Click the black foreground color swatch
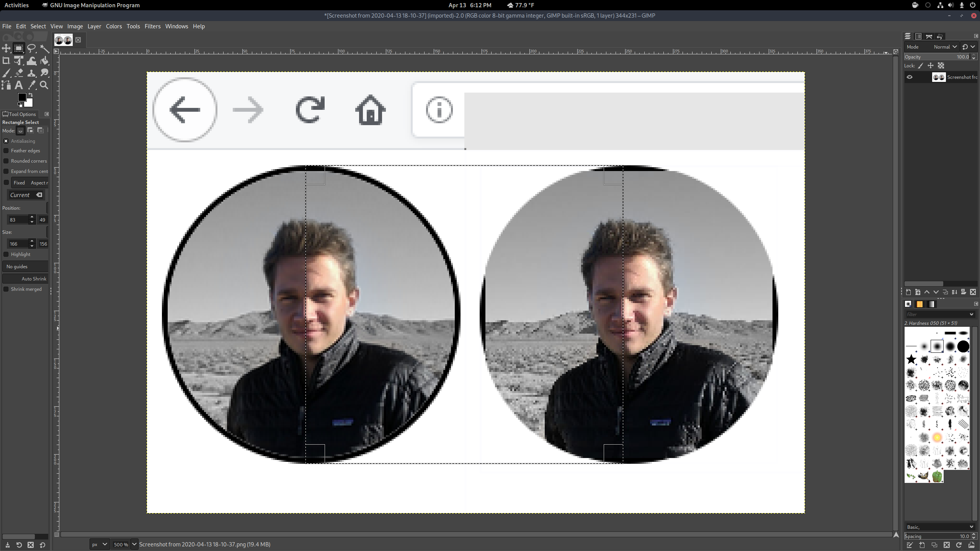The image size is (980, 551). (x=22, y=97)
